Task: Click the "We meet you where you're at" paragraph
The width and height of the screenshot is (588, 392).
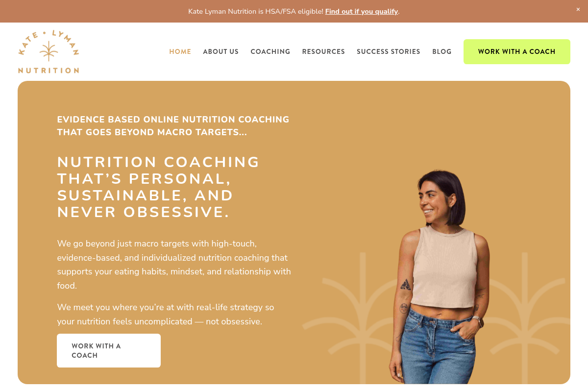Action: [x=166, y=315]
